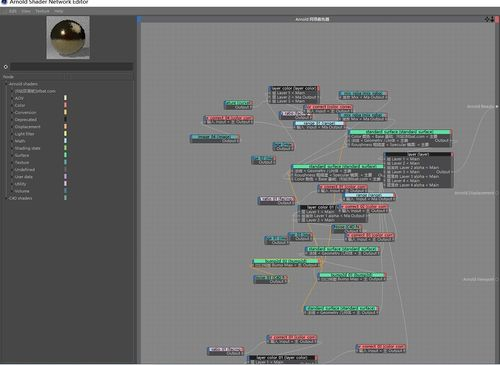
Task: Click the Arnold Beauty output port
Action: pyautogui.click(x=497, y=107)
